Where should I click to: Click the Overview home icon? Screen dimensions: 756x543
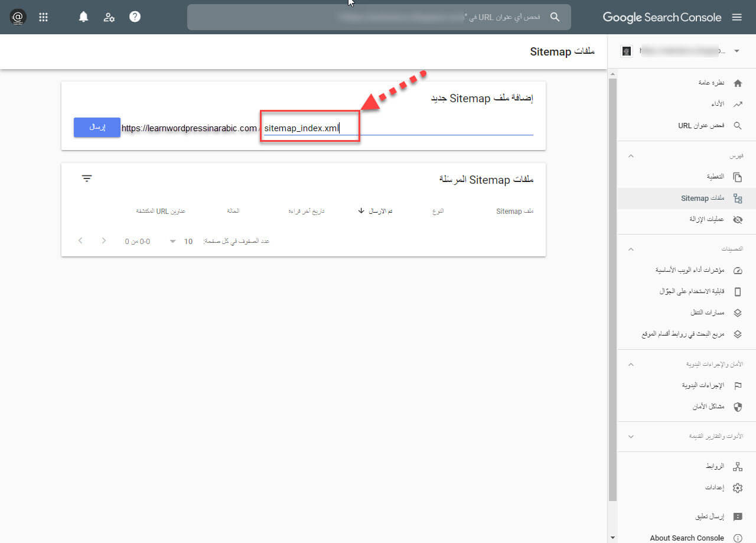pos(737,83)
